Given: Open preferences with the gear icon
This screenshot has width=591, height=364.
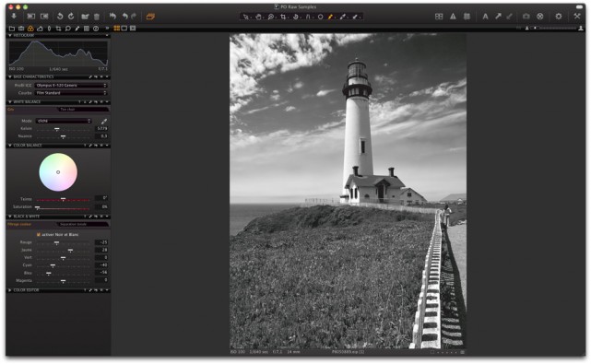Looking at the screenshot, I should click(559, 17).
